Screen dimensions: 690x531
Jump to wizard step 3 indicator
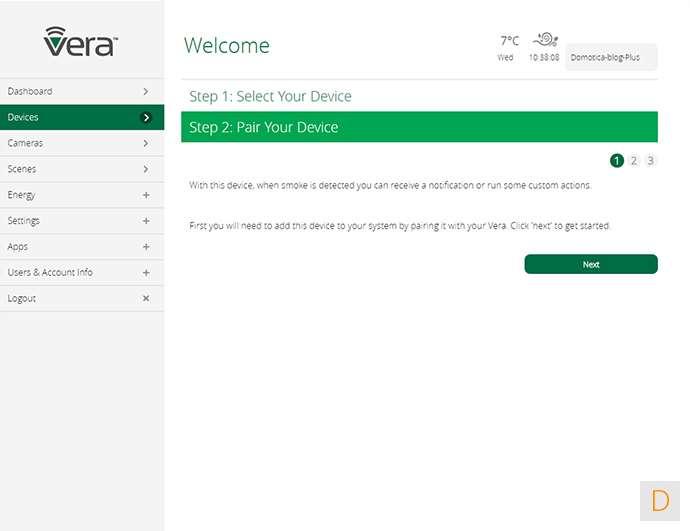click(x=650, y=160)
